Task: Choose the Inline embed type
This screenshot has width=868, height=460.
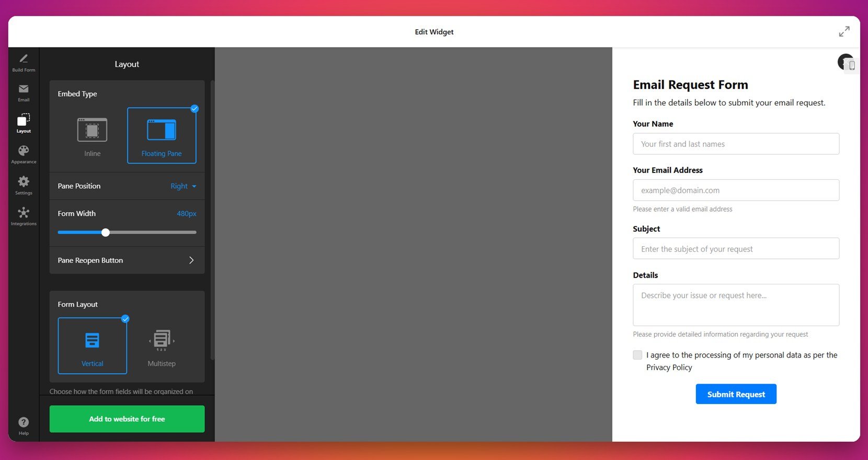Action: tap(93, 136)
